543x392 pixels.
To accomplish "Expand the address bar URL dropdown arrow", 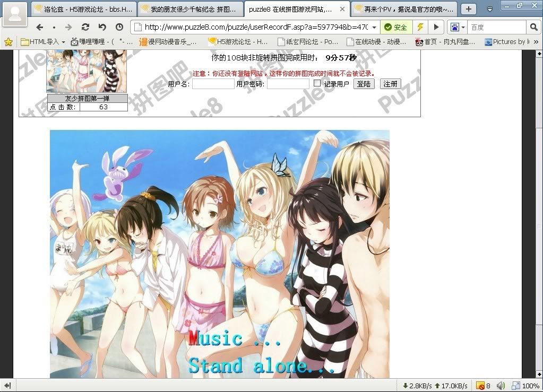I will (x=374, y=28).
